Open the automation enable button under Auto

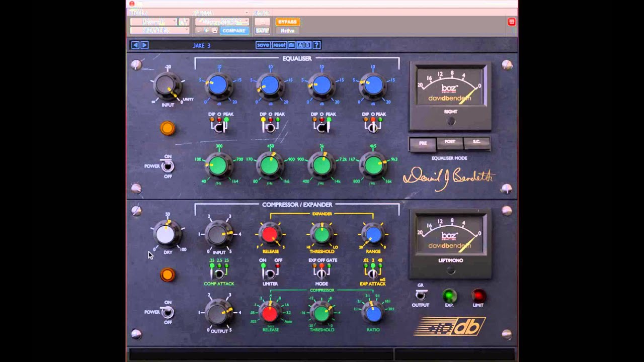[262, 22]
